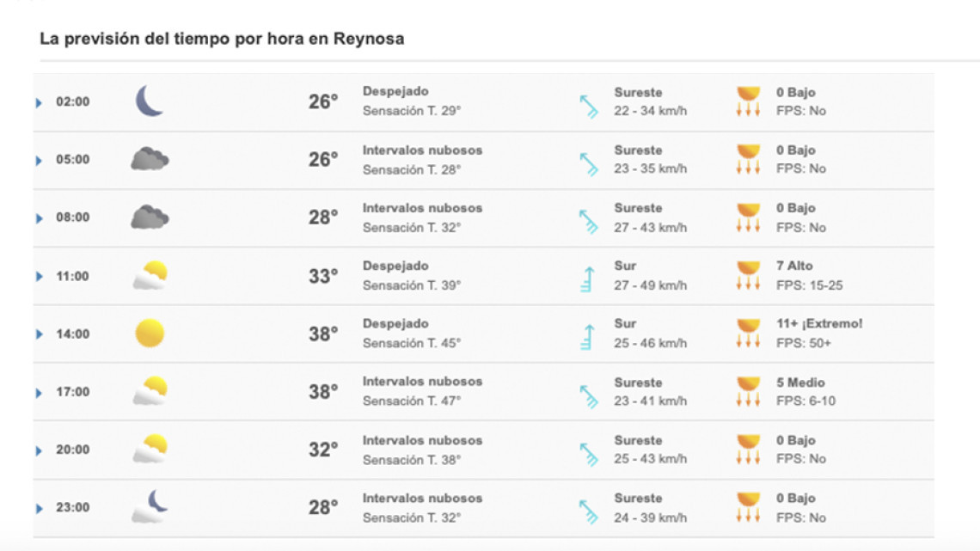Click the sun behind clouds icon at 11:00

tap(147, 275)
